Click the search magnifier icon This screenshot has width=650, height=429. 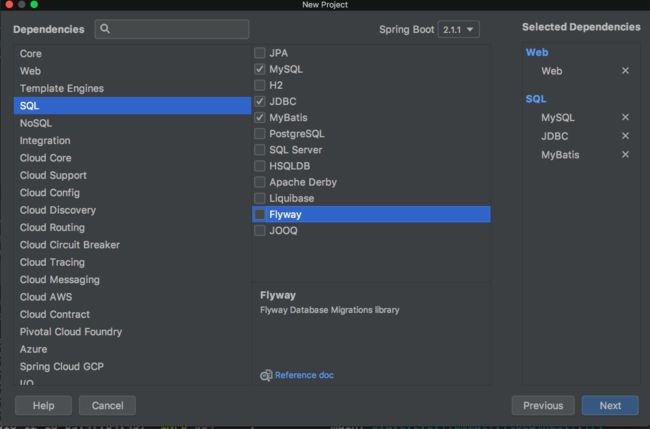(105, 29)
